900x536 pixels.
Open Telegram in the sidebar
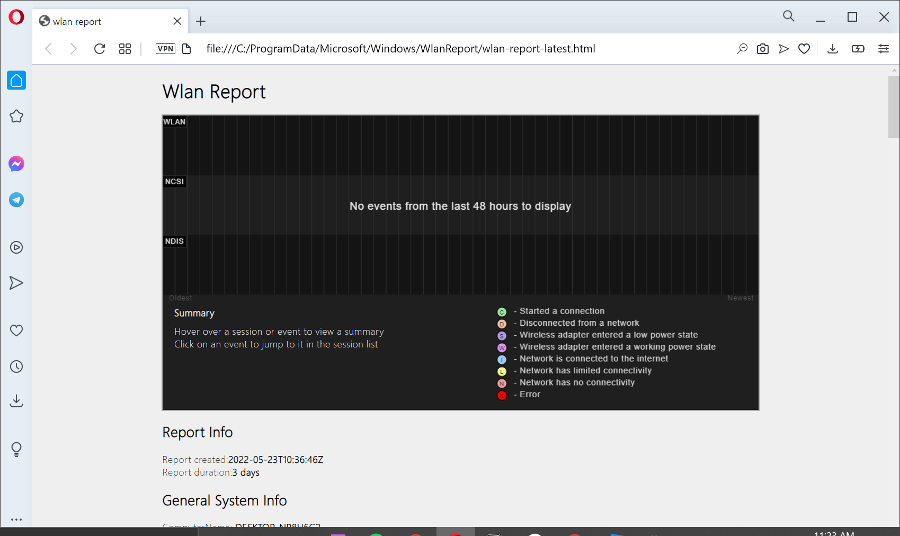tap(16, 200)
